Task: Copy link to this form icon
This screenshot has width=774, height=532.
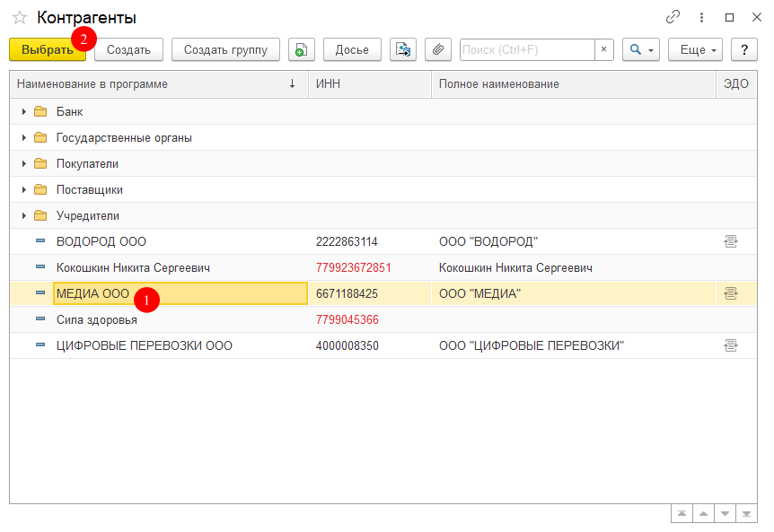Action: (x=673, y=17)
